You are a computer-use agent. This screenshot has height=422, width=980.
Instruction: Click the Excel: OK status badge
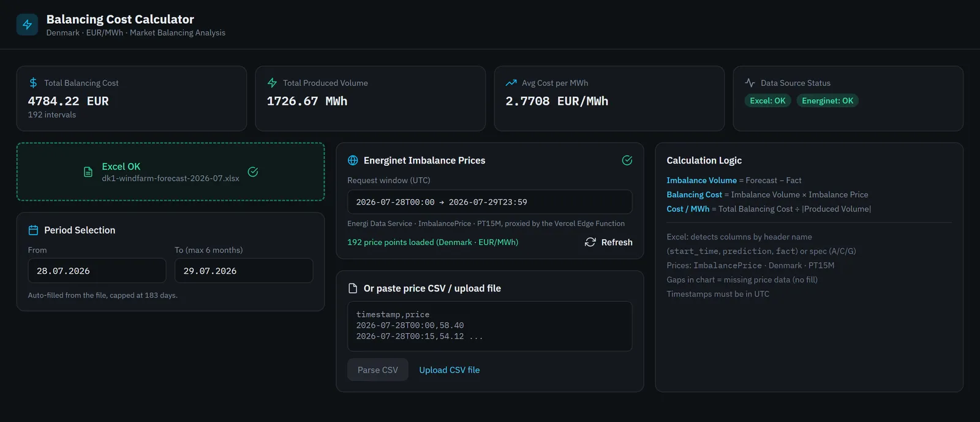[x=767, y=101]
